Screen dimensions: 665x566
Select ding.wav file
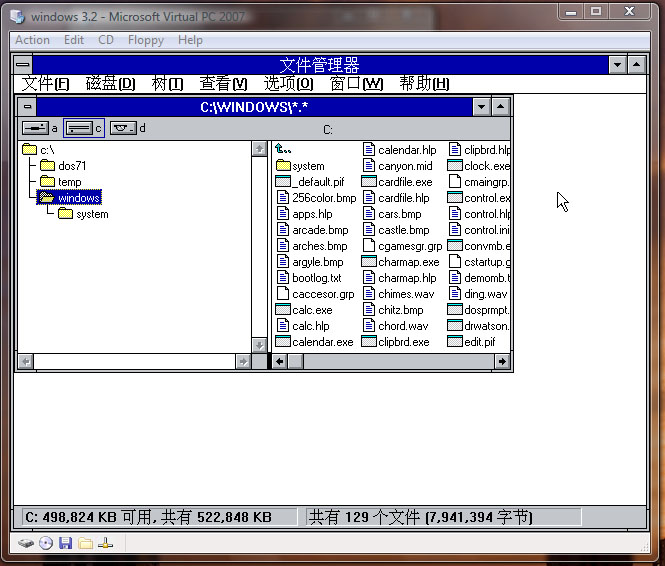478,294
